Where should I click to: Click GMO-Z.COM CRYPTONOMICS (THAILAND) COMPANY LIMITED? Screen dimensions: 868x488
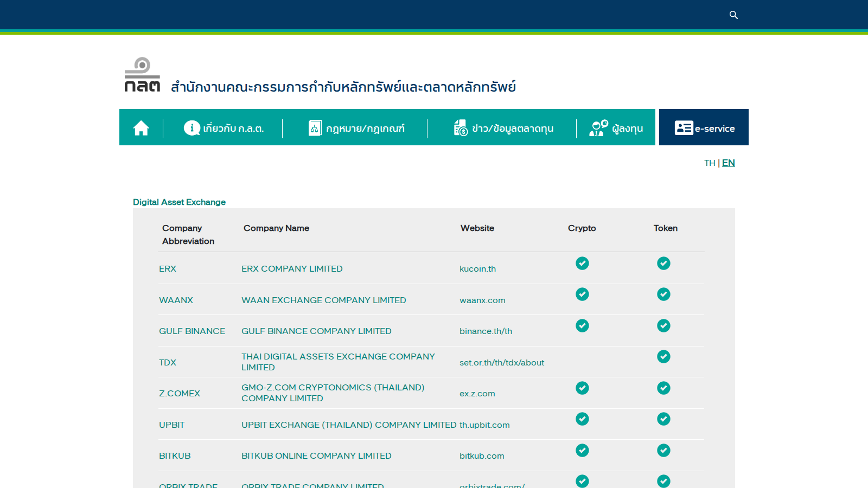click(x=333, y=393)
